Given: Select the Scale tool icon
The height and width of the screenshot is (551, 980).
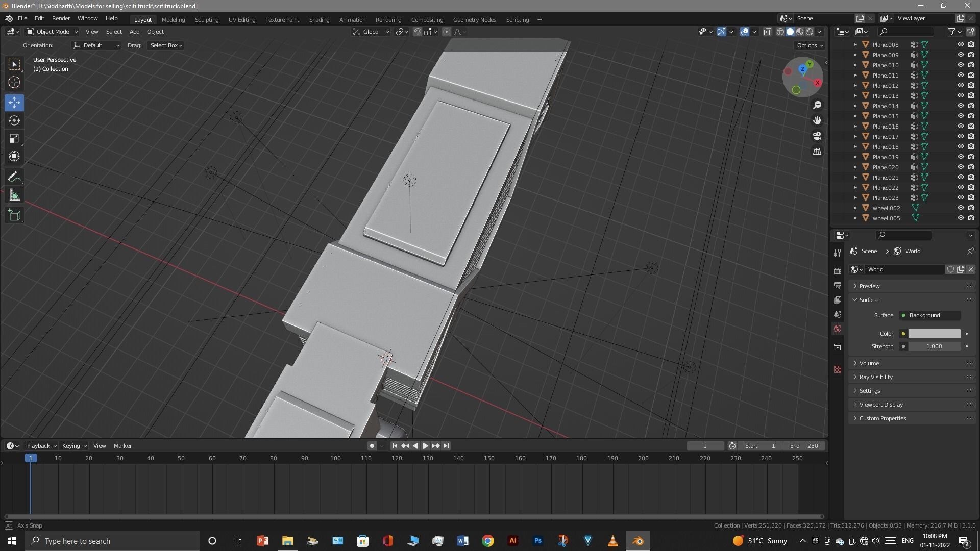Looking at the screenshot, I should pos(14,139).
